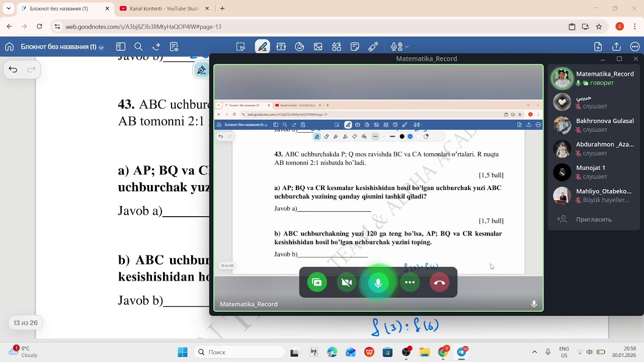Switch to the Kanal kontenti YouTube Studio tab

click(x=165, y=9)
